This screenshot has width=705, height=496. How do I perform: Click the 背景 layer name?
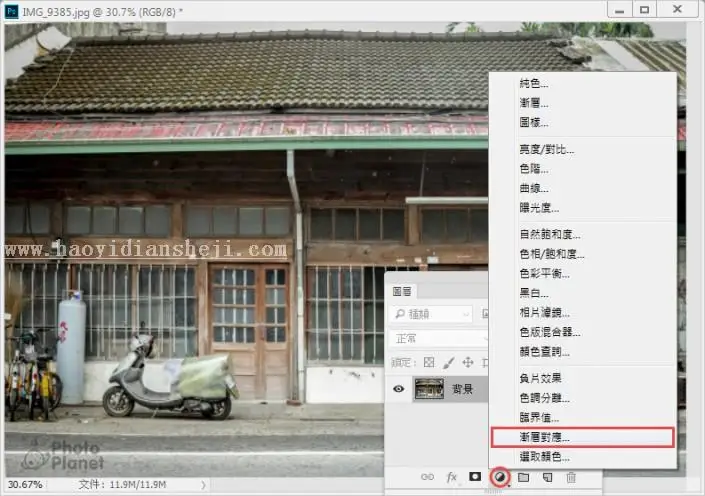tap(463, 389)
